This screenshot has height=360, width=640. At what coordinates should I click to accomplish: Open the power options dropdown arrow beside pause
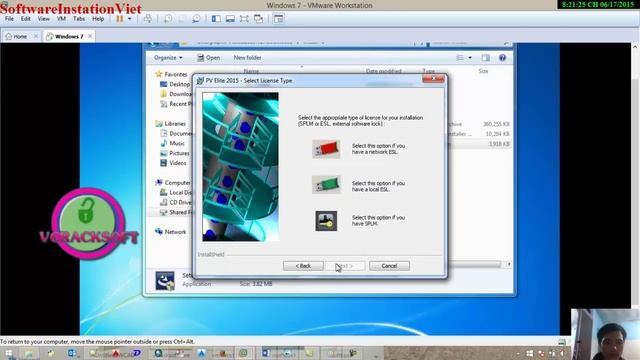pos(130,19)
